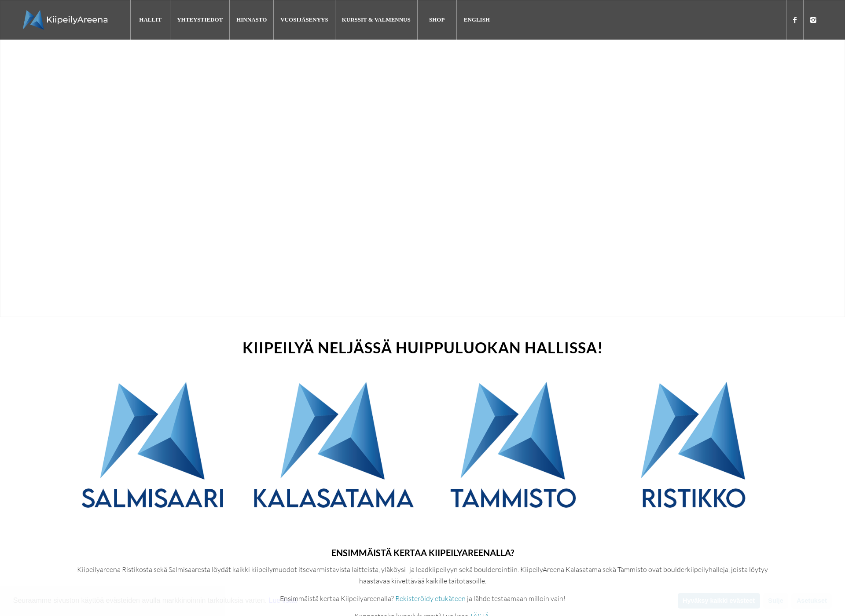Click the 'KIIPEILYÄ NELJÄSSÄ HUIPPULUOKAN HALLISSA!' heading
Viewport: 845px width, 616px height.
422,348
